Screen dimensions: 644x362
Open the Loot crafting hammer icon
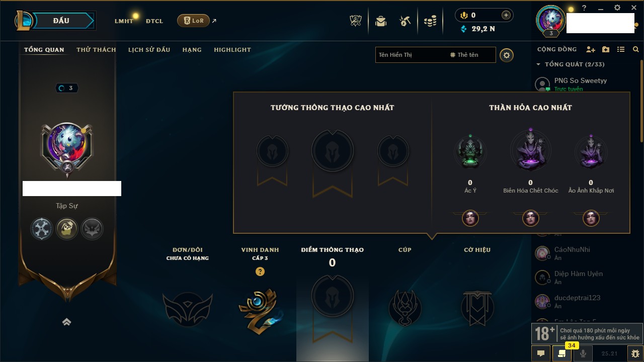pyautogui.click(x=405, y=21)
